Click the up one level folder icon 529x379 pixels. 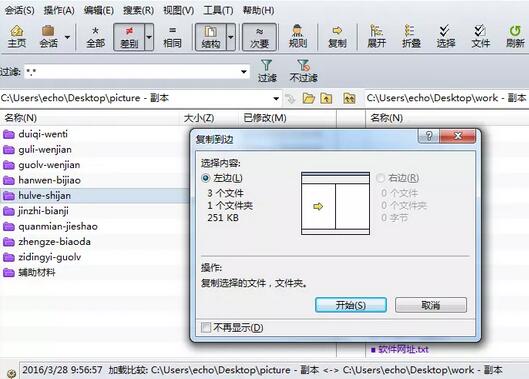pos(326,99)
